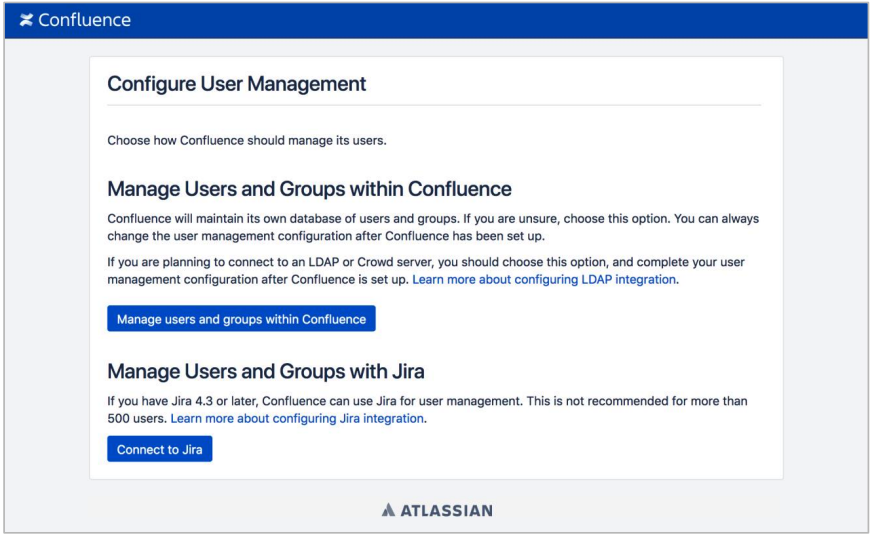Open Learn more about configuring LDAP integration link

[544, 279]
